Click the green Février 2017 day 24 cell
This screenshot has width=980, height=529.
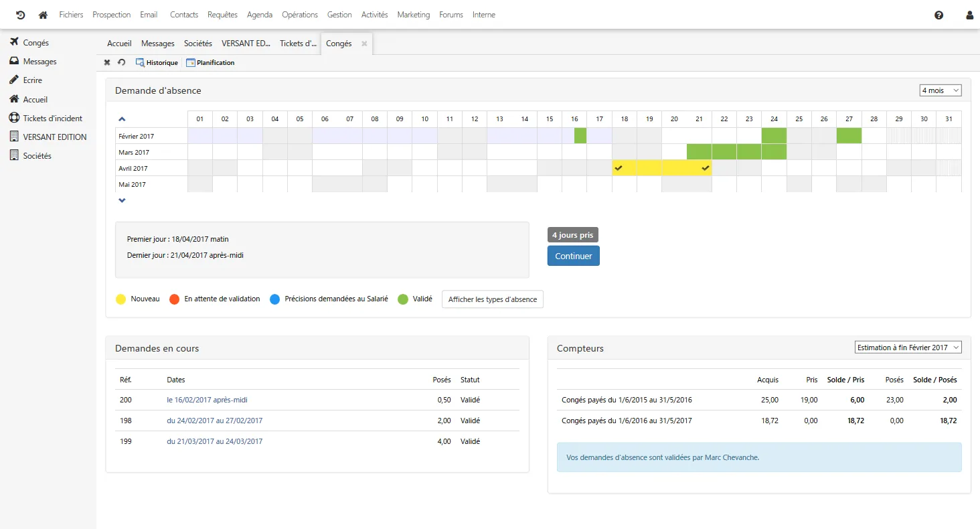tap(774, 136)
